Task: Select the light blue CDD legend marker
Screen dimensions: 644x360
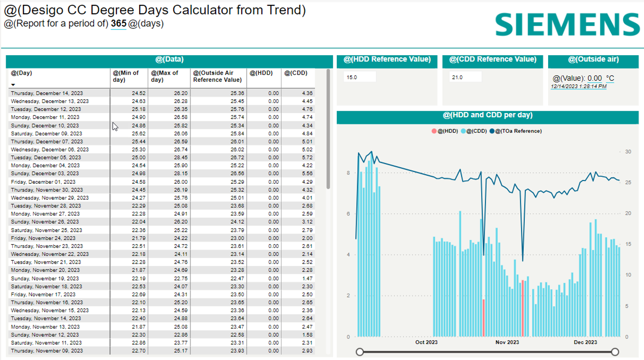Action: click(x=463, y=131)
